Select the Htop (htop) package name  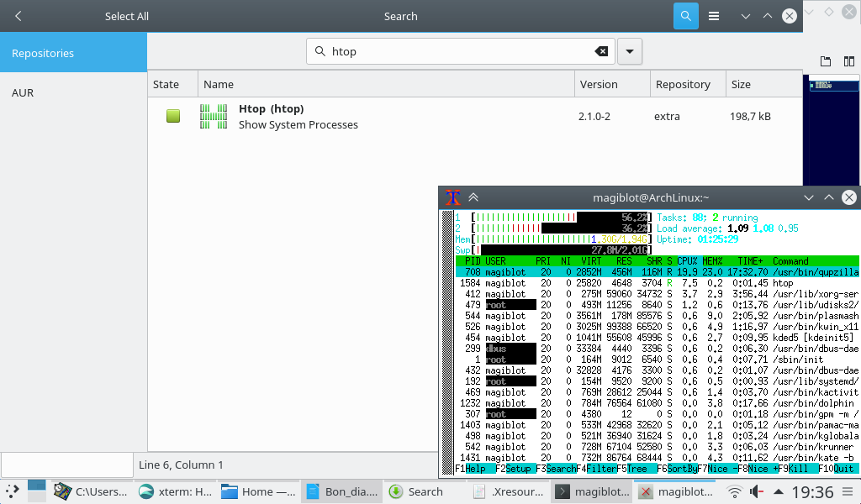(272, 108)
